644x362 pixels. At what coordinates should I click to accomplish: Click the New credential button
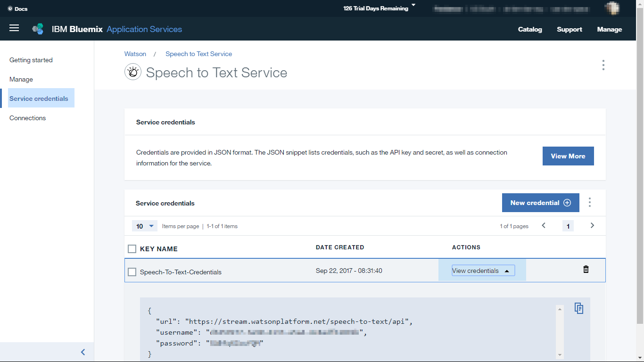click(540, 203)
